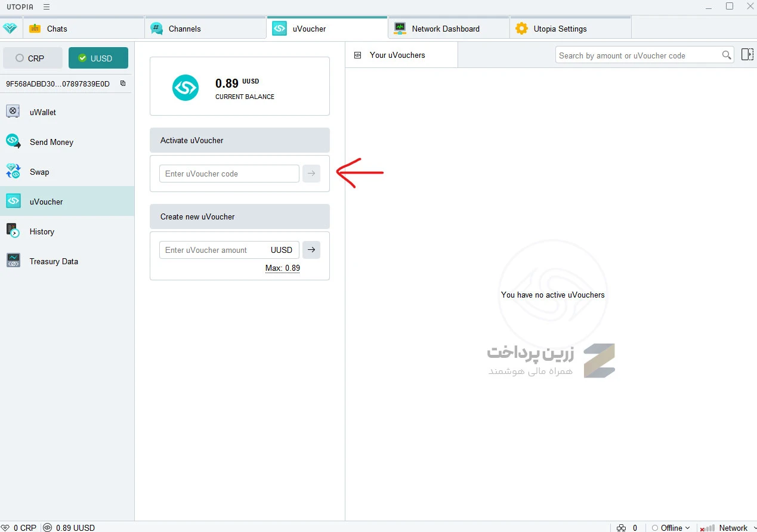Copy the wallet address using the copy icon
The image size is (757, 532).
coord(122,83)
